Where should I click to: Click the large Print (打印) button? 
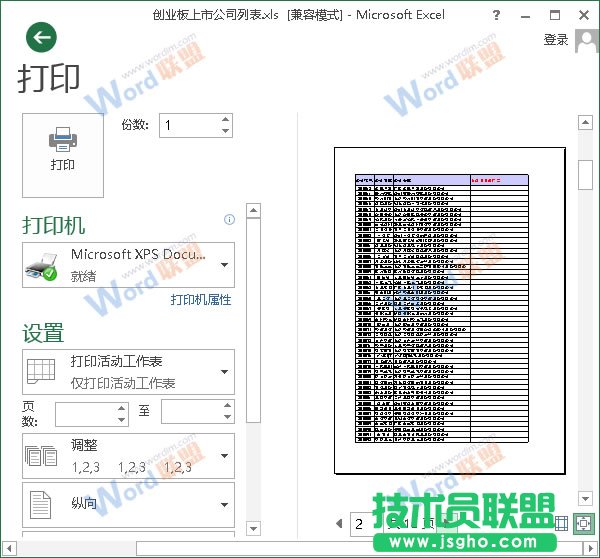tap(63, 155)
